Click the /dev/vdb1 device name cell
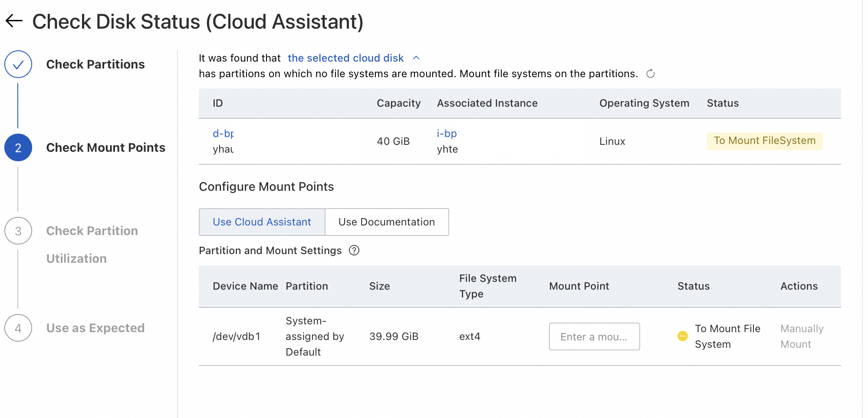The height and width of the screenshot is (418, 868). point(237,336)
